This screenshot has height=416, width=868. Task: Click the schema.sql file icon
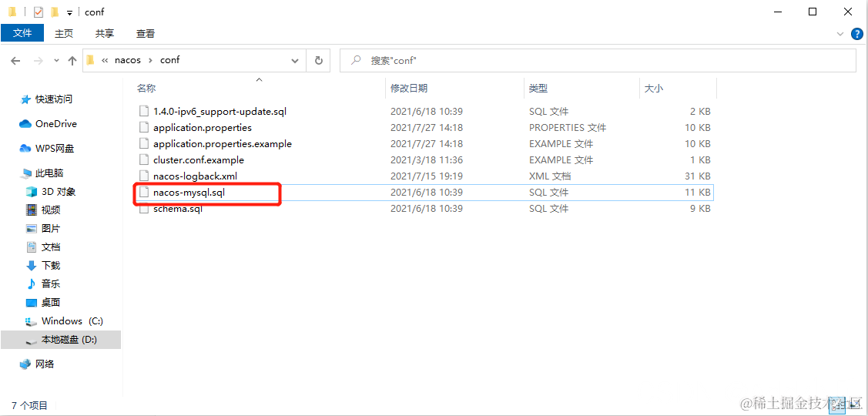[x=144, y=209]
